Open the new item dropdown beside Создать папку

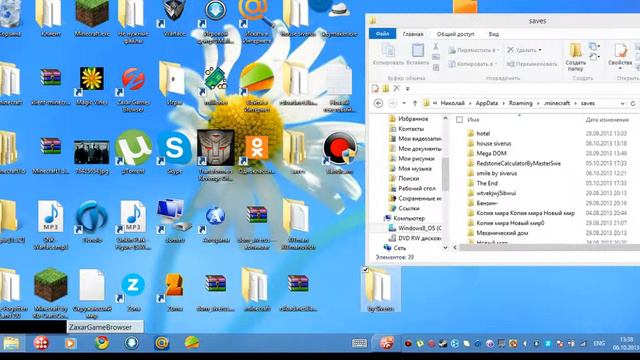pyautogui.click(x=593, y=46)
